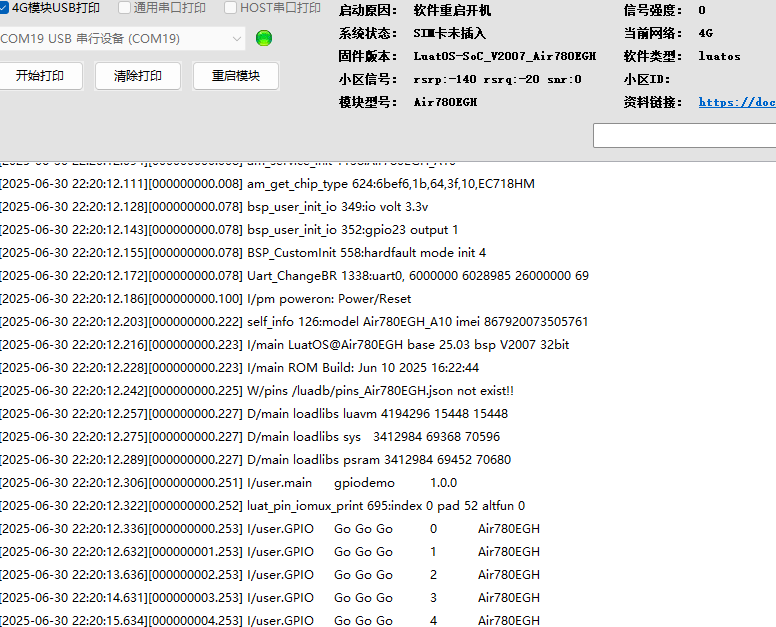Image resolution: width=776 pixels, height=627 pixels.
Task: Select the 'Go Go Go 2' log line
Action: (x=270, y=575)
